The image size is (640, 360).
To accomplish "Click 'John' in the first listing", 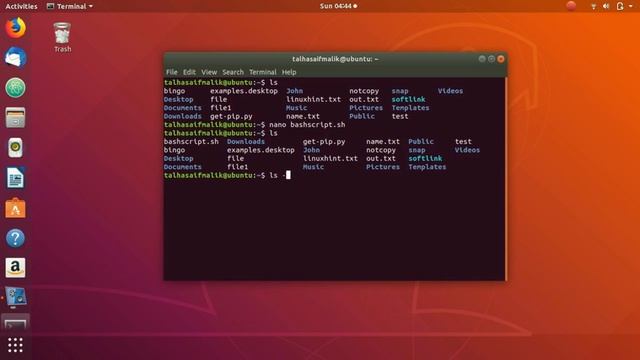I will click(x=294, y=91).
